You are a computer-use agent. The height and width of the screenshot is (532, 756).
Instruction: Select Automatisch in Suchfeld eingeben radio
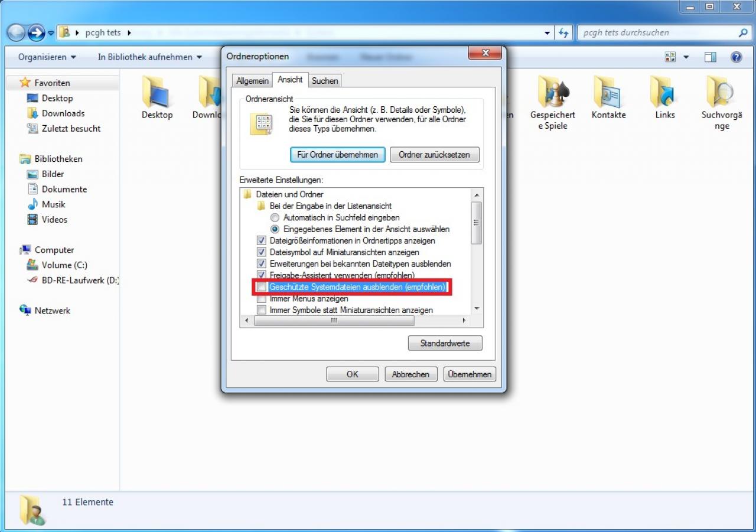[x=275, y=217]
